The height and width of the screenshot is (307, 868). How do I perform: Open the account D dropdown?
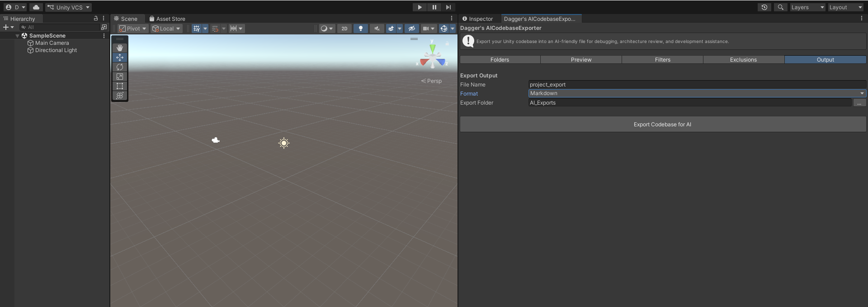[15, 7]
